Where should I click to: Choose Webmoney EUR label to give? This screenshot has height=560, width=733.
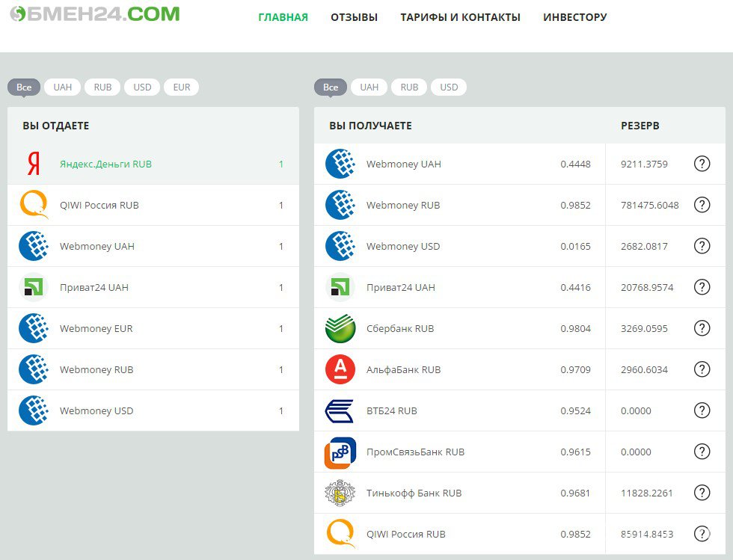click(96, 329)
